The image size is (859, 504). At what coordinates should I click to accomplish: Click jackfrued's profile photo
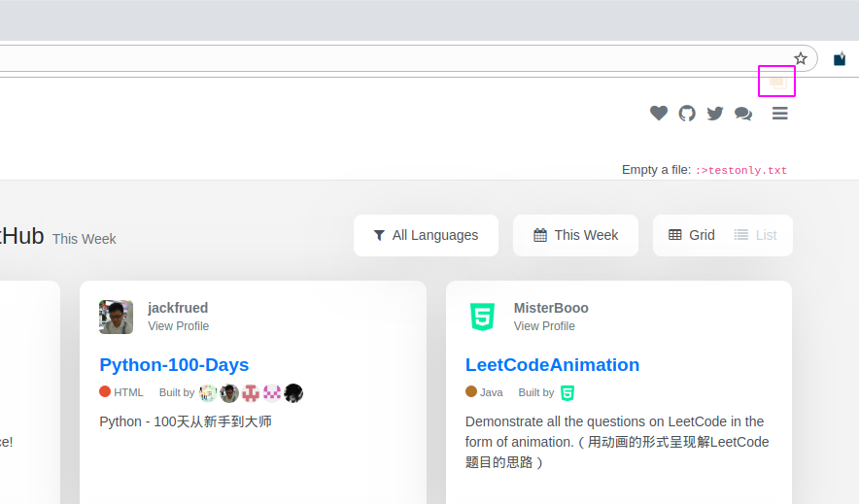(116, 317)
